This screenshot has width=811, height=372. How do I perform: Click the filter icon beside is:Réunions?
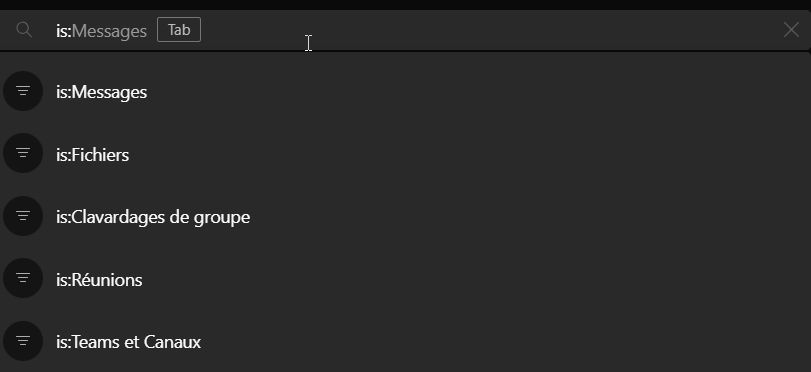click(x=23, y=278)
